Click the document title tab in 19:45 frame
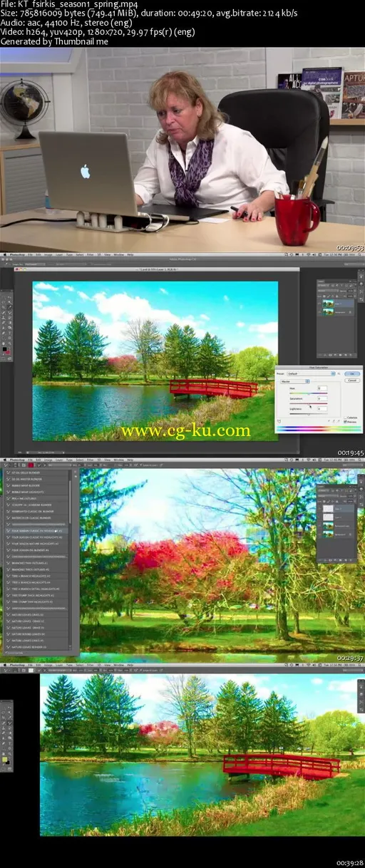This screenshot has height=868, width=365. click(157, 269)
